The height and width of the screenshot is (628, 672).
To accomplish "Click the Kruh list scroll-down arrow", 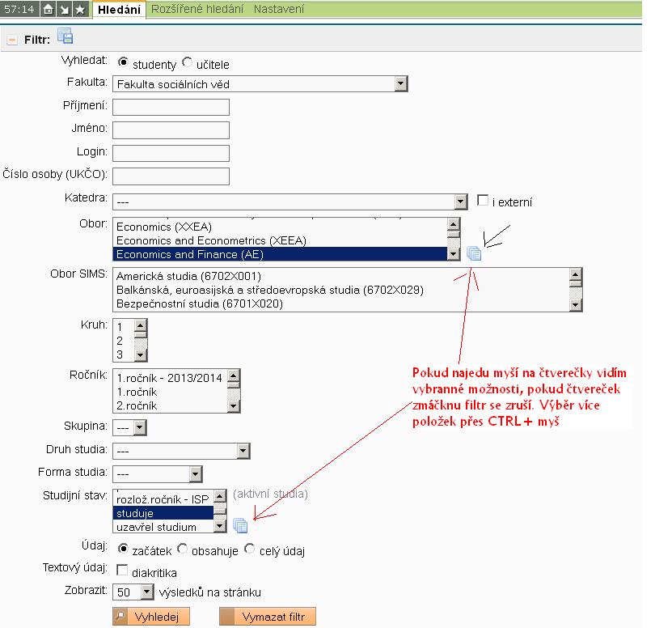I will point(141,355).
